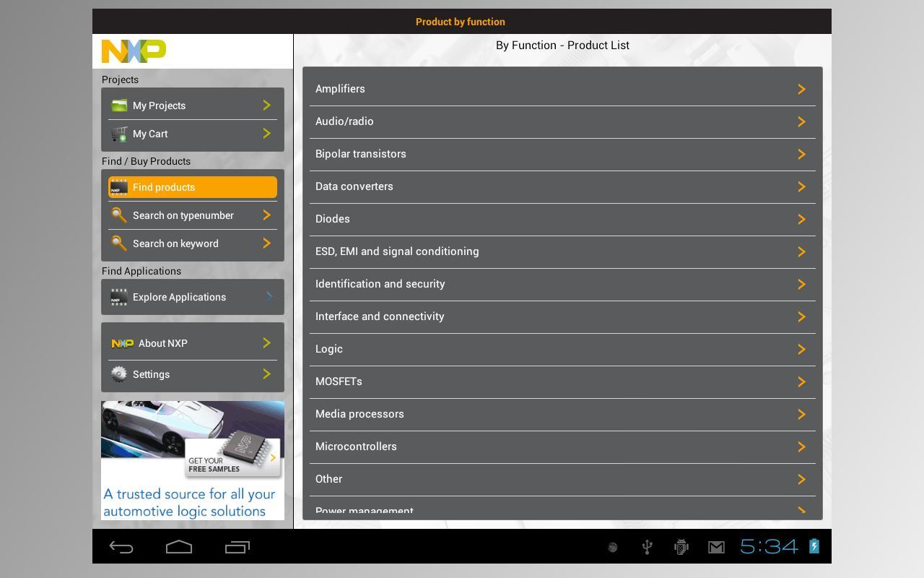Click the NXP logo in the sidebar

(133, 51)
